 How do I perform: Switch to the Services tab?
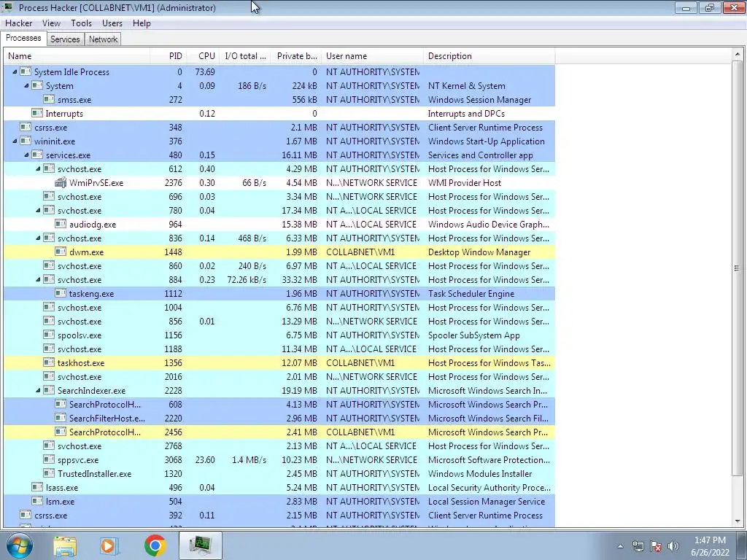pyautogui.click(x=65, y=39)
